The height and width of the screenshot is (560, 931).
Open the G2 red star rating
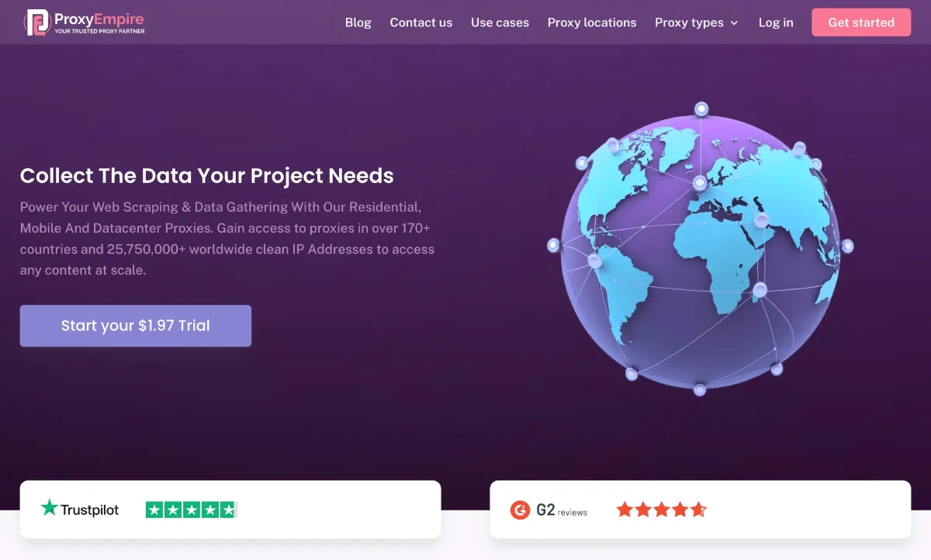[x=662, y=510]
